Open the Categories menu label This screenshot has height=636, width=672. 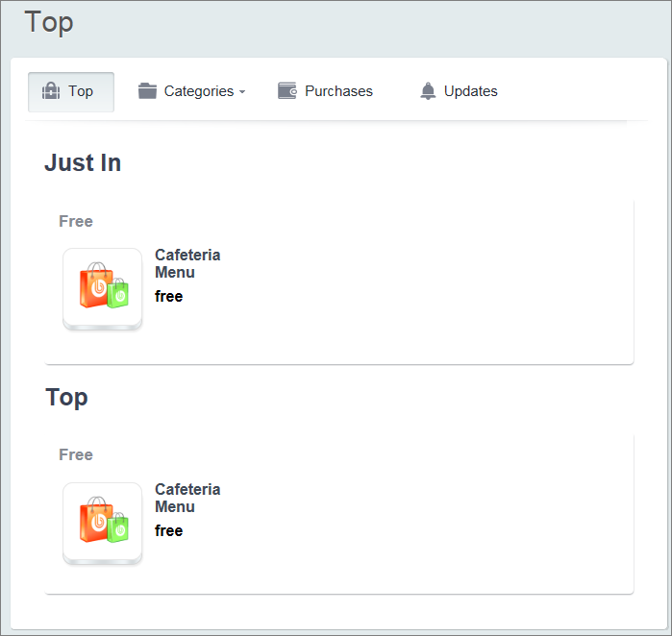[199, 91]
